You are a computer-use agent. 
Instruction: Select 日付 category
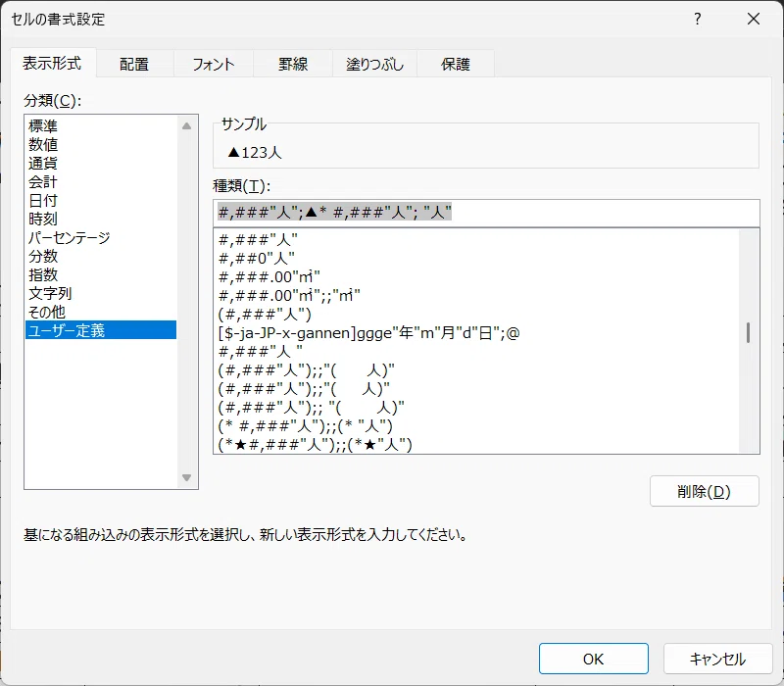[x=101, y=201]
